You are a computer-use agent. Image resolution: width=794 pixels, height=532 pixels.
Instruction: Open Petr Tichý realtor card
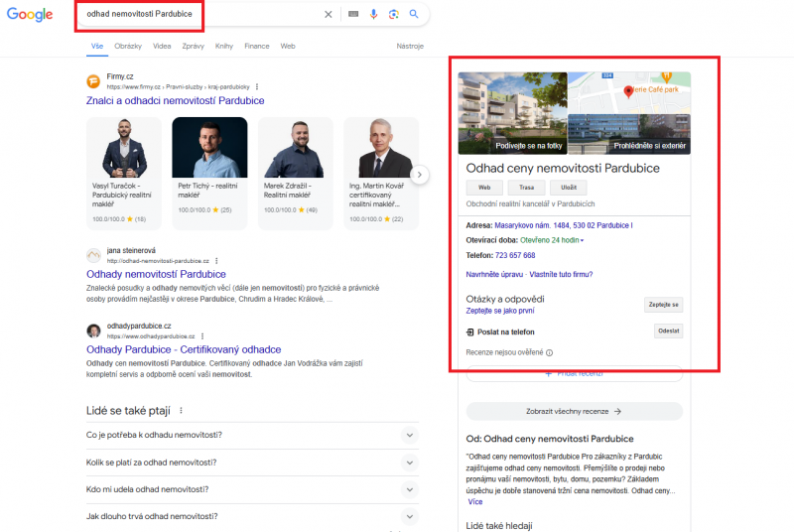[x=209, y=173]
